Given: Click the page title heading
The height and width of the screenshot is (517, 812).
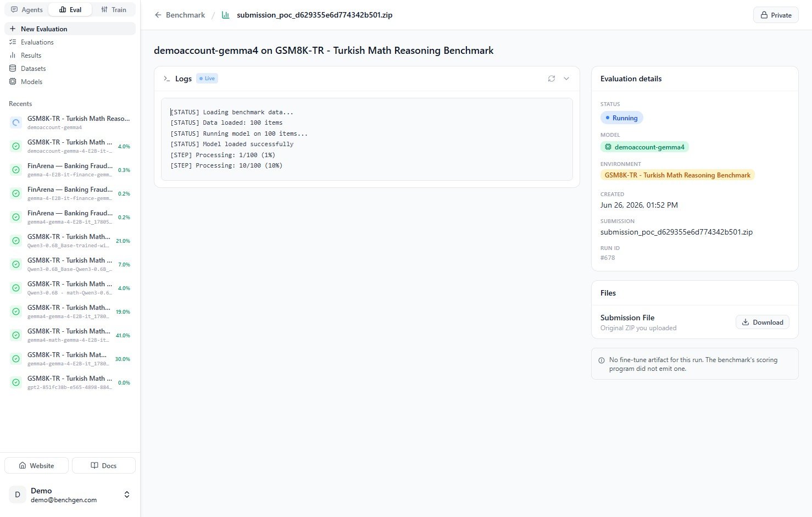Looking at the screenshot, I should [x=324, y=51].
